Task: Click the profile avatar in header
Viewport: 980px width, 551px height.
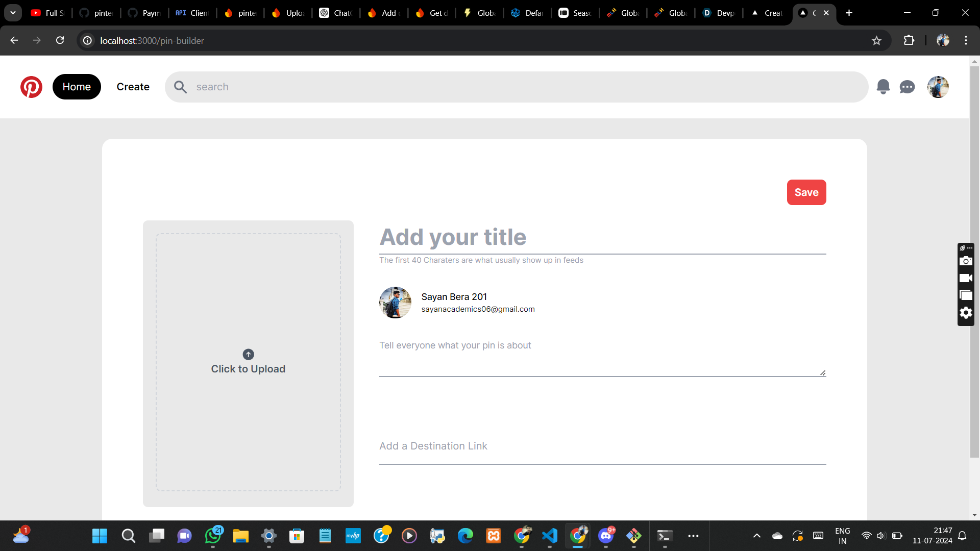Action: coord(938,87)
